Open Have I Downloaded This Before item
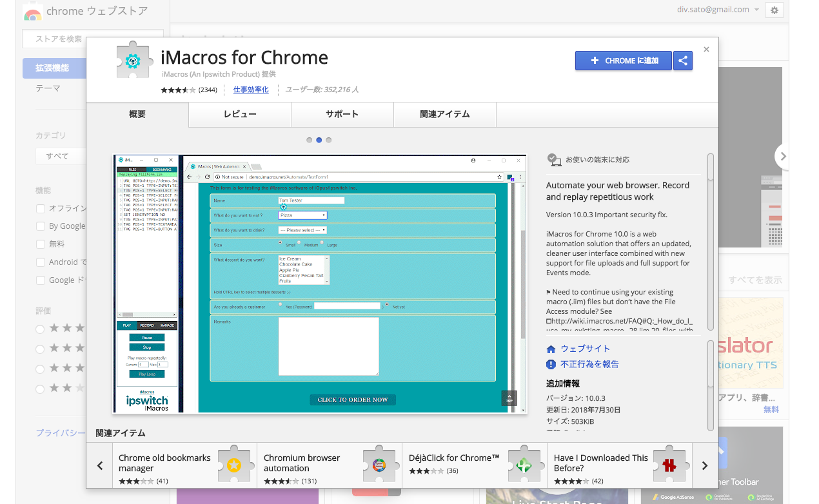819x504 pixels. click(620, 465)
